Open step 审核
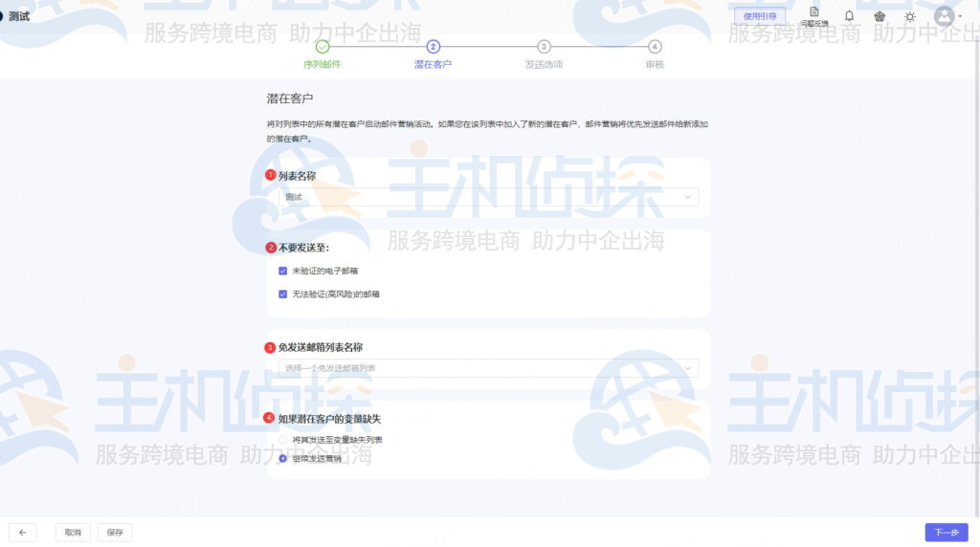 (x=655, y=54)
